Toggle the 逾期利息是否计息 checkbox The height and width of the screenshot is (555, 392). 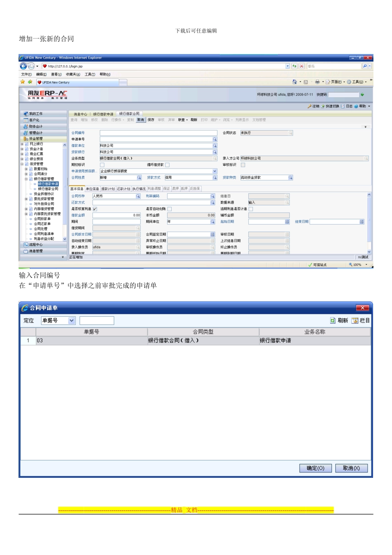(250, 209)
